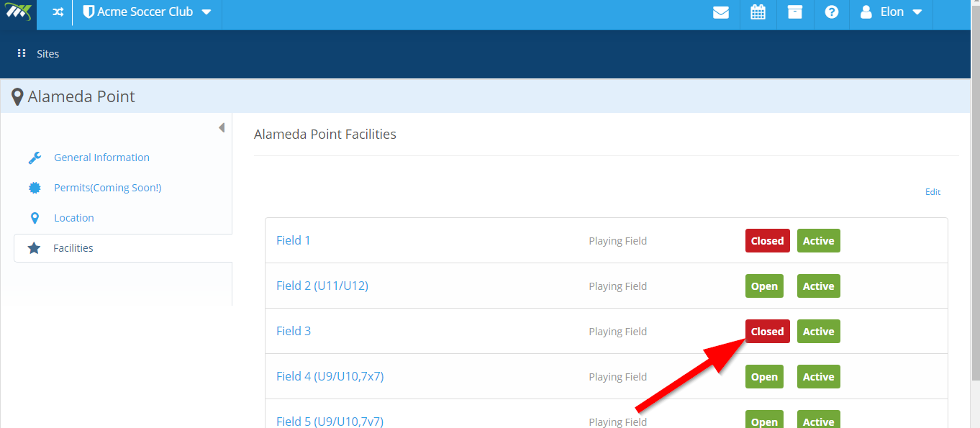Image resolution: width=980 pixels, height=428 pixels.
Task: Click the star icon beside Facilities
Action: tap(34, 248)
